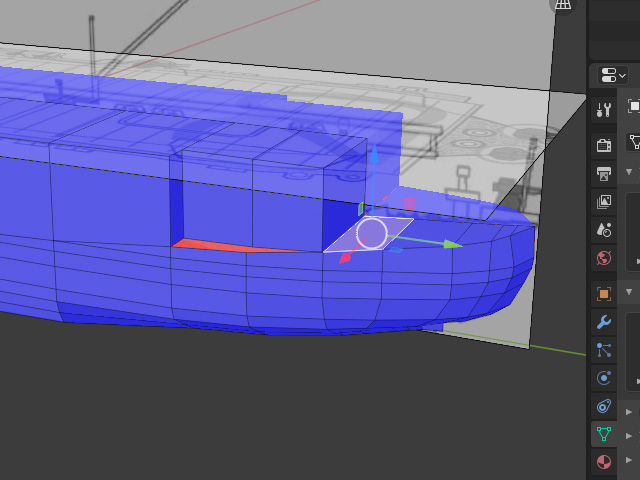Open the editor type dropdown menu
640x480 pixels.
point(613,76)
